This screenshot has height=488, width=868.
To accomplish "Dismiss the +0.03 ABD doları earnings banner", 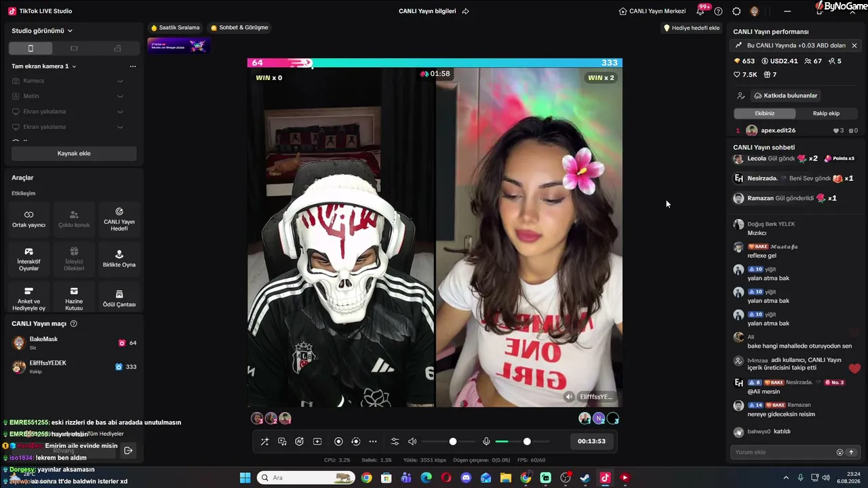I will pyautogui.click(x=854, y=45).
